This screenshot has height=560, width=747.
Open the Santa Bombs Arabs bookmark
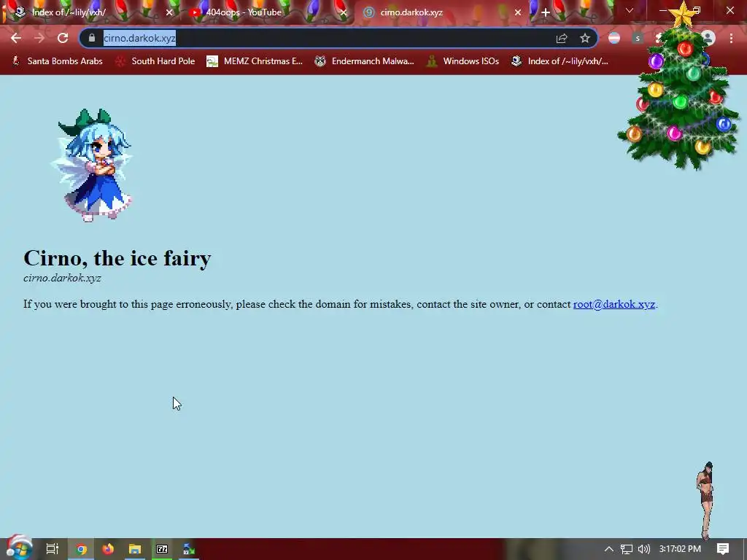57,61
